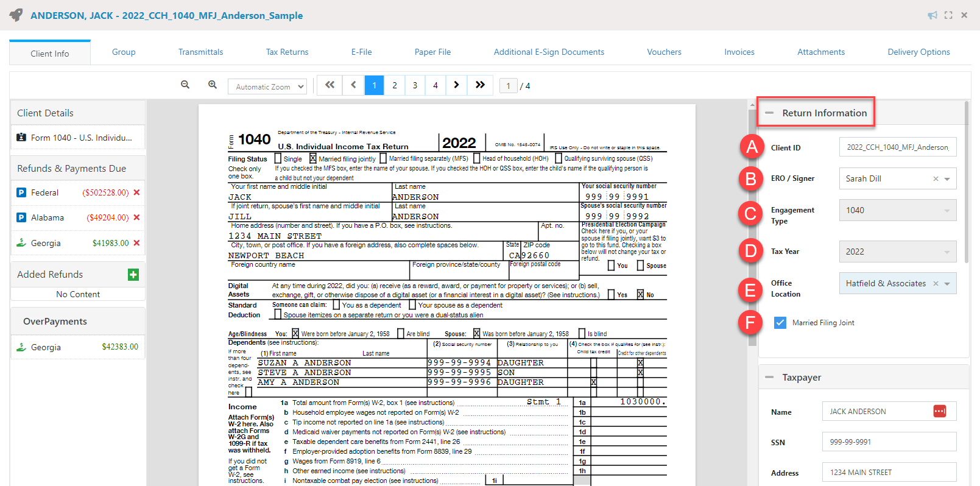Click the right panel vertical scrollbar

point(967,183)
